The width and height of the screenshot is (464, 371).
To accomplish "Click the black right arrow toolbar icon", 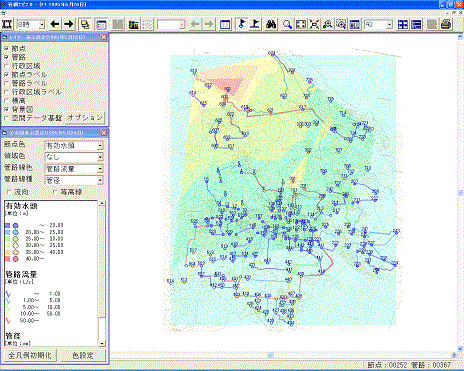I will (x=68, y=24).
